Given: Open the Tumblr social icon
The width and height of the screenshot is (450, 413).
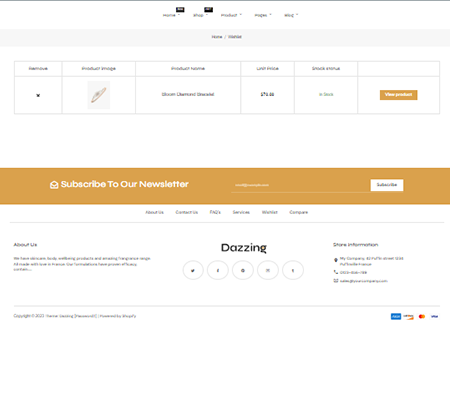Looking at the screenshot, I should click(x=293, y=270).
